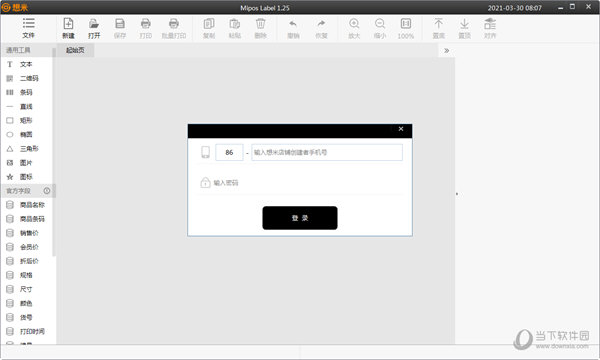The height and width of the screenshot is (360, 600).
Task: Click the country code 86 field
Action: click(x=229, y=152)
